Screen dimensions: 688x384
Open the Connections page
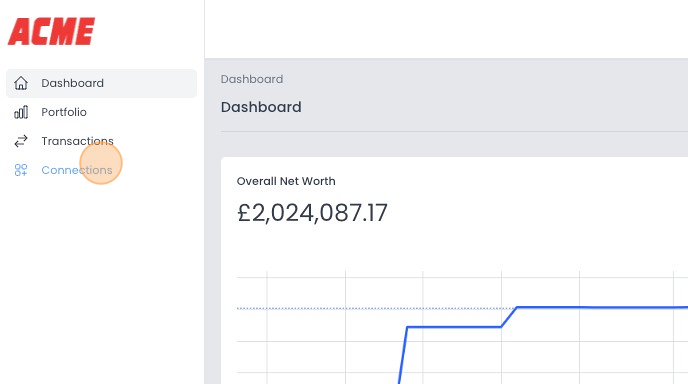(101, 170)
